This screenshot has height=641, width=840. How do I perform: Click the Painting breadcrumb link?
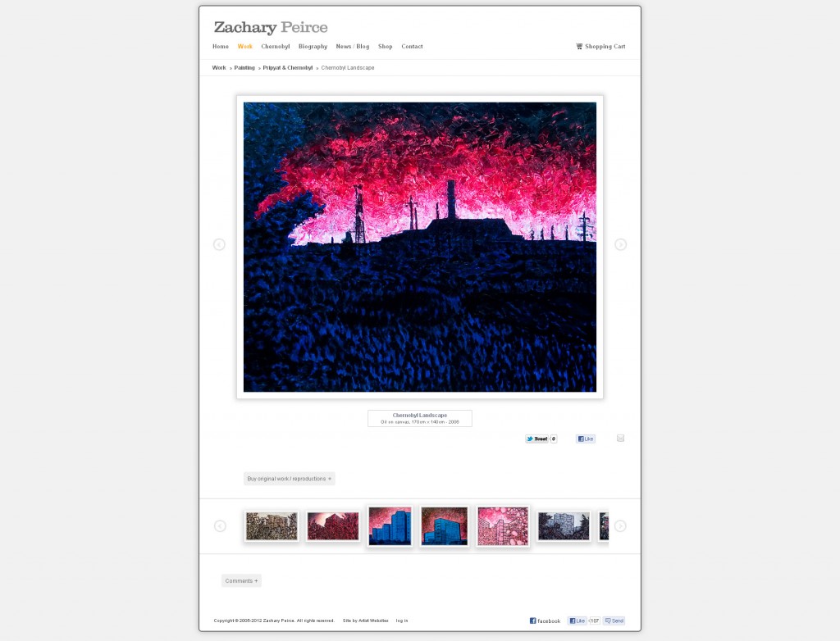[x=244, y=68]
